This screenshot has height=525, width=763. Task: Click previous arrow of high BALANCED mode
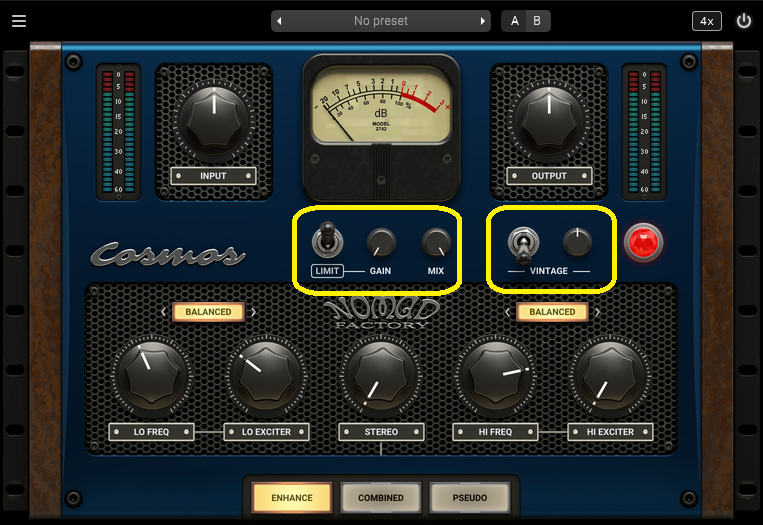tap(508, 312)
